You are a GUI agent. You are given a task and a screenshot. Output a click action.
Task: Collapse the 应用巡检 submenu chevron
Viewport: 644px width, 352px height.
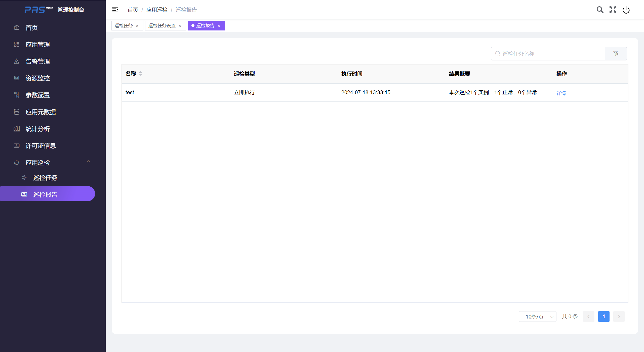[88, 162]
